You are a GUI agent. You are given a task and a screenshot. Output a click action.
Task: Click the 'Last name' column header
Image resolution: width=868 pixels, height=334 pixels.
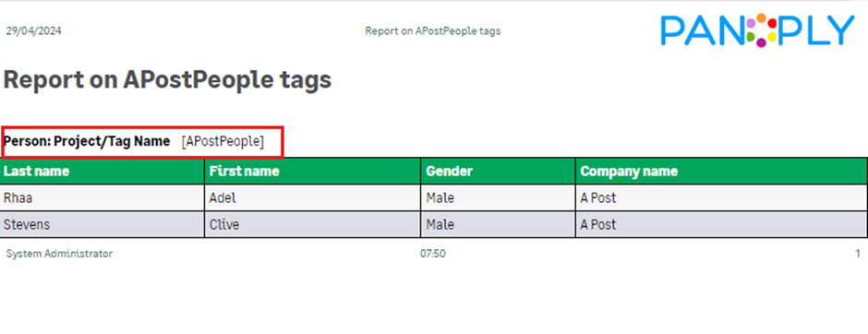(102, 171)
